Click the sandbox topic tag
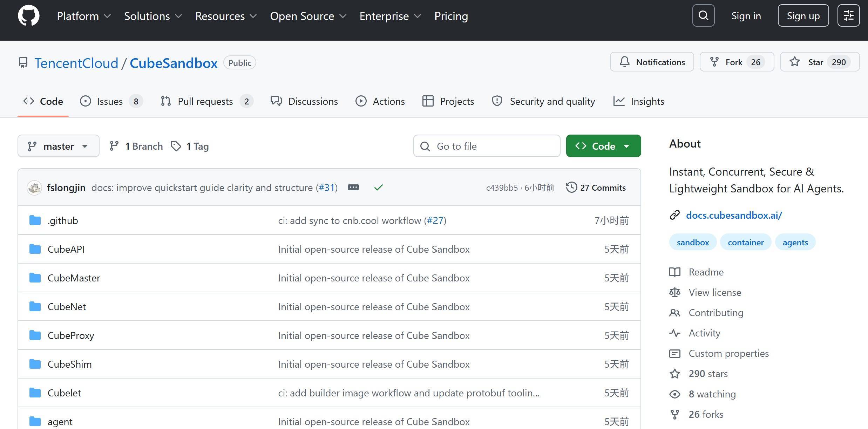 (x=693, y=242)
